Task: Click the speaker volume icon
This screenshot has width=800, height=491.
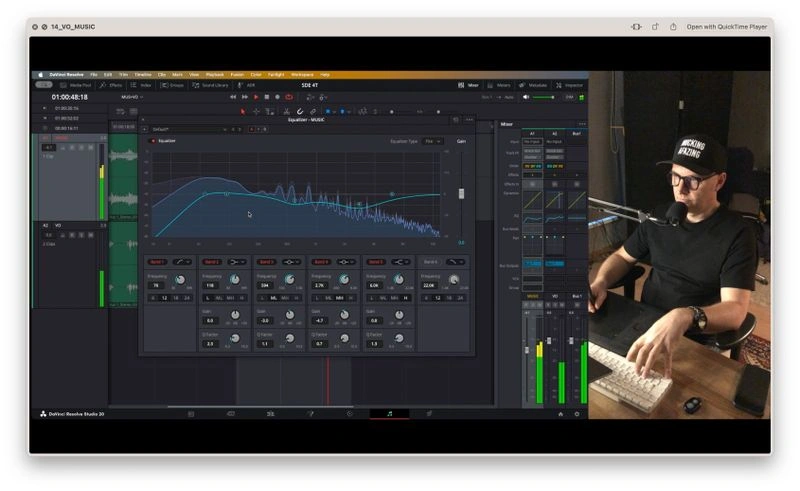Action: coord(526,97)
